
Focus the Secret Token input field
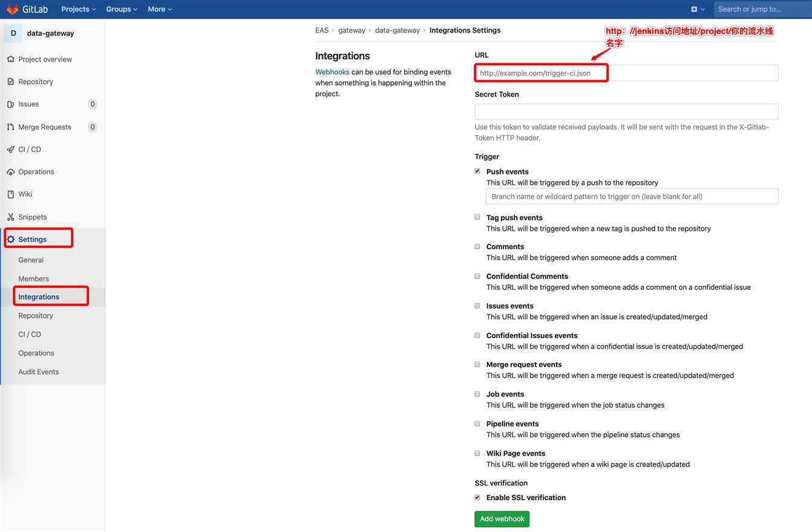[626, 112]
